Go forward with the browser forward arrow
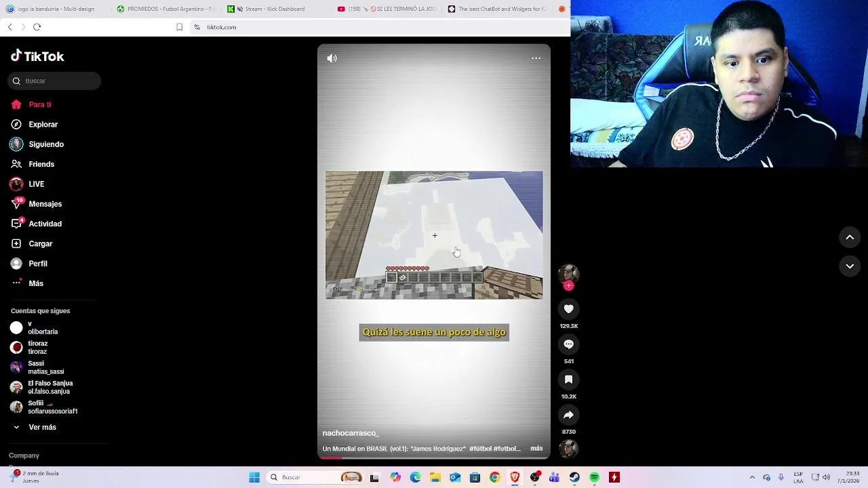Viewport: 868px width, 488px height. pos(23,27)
